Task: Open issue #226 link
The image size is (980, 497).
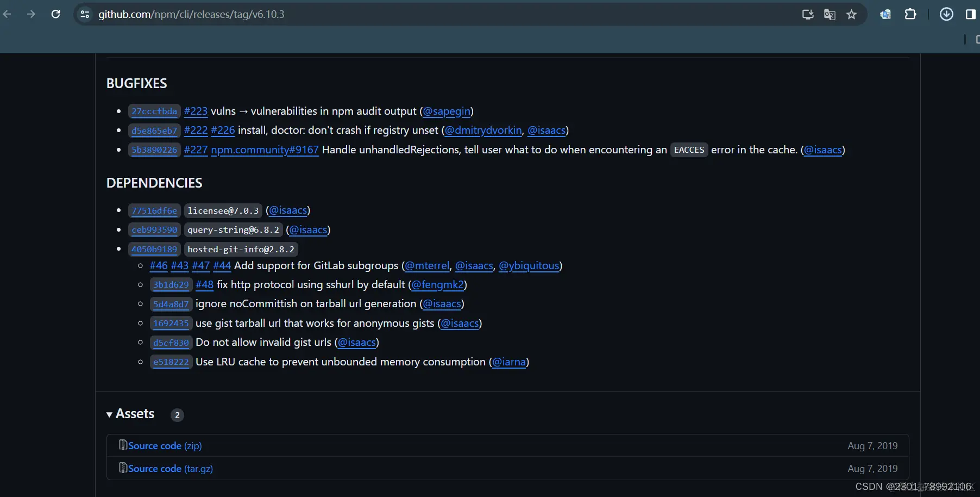Action: click(223, 131)
